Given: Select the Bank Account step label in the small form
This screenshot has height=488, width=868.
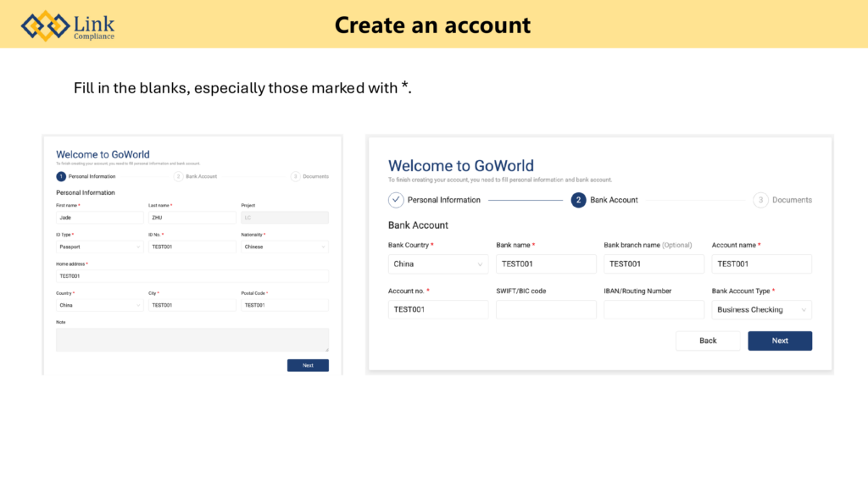Looking at the screenshot, I should (201, 176).
